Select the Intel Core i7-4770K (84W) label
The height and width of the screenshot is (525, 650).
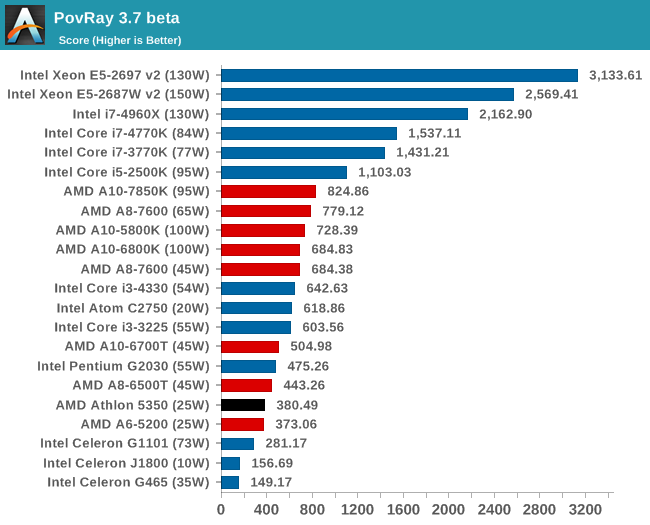pyautogui.click(x=127, y=133)
